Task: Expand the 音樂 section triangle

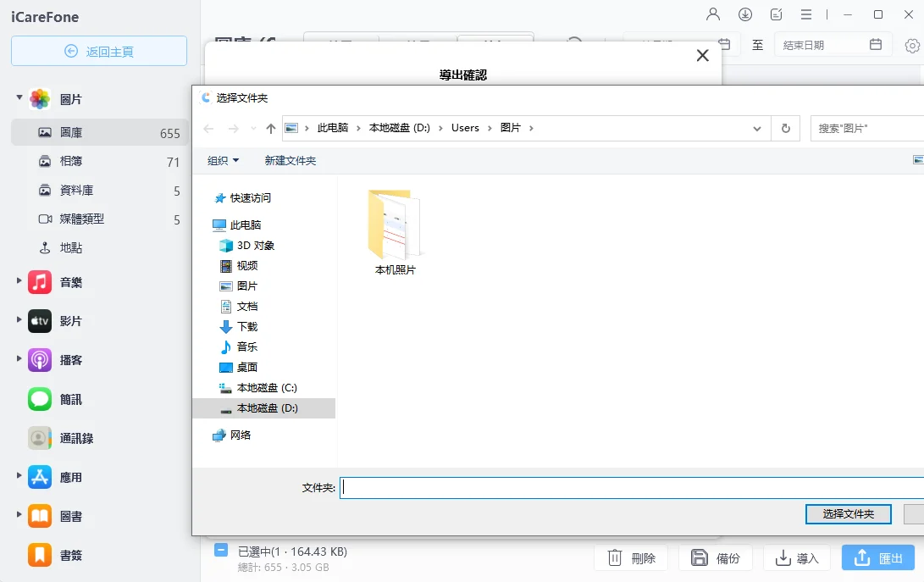Action: [19, 281]
